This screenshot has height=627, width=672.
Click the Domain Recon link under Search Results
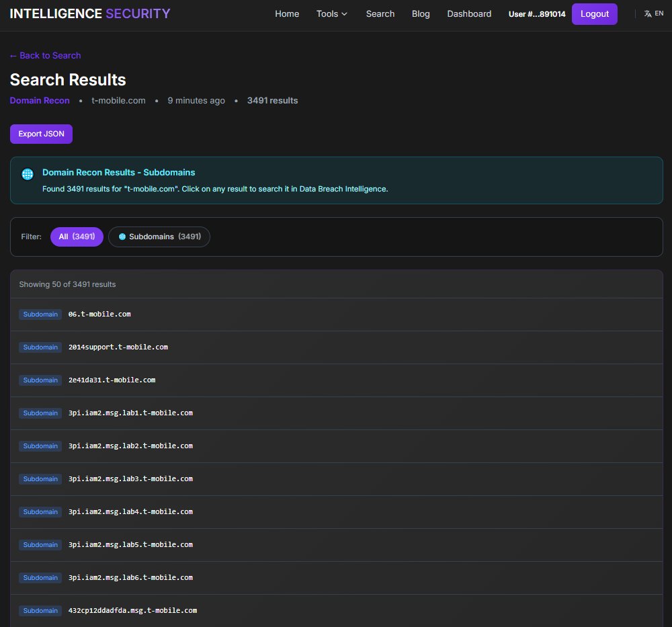pos(40,100)
